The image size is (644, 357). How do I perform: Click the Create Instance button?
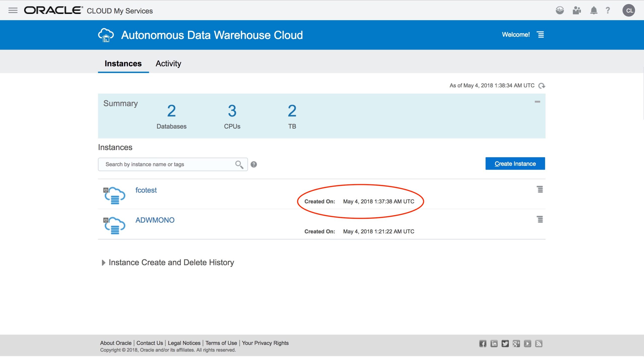click(515, 164)
